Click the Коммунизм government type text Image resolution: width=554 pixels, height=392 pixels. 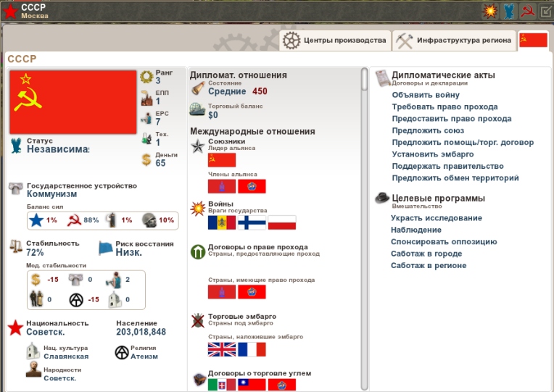51,194
